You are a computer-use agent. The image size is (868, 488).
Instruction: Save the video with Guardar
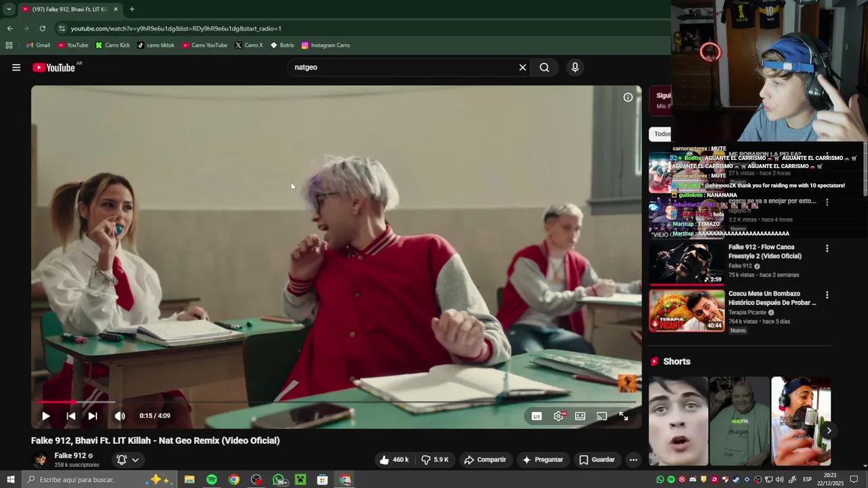[x=597, y=460]
